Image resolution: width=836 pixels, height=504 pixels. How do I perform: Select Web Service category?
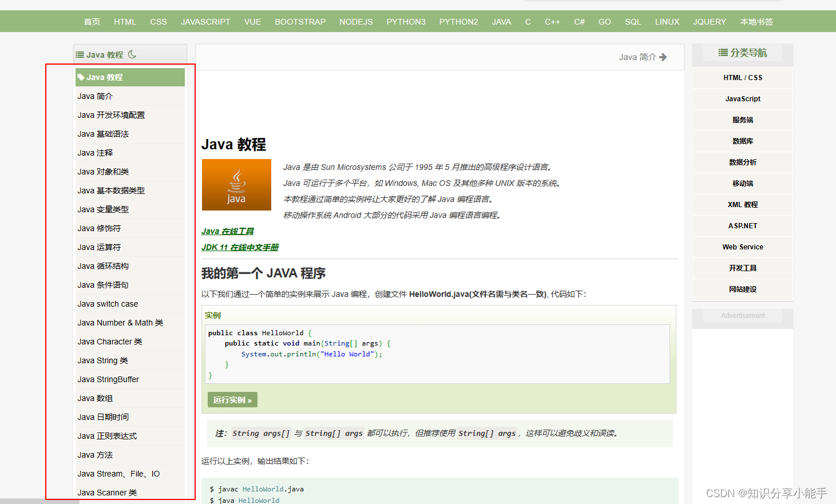(743, 247)
